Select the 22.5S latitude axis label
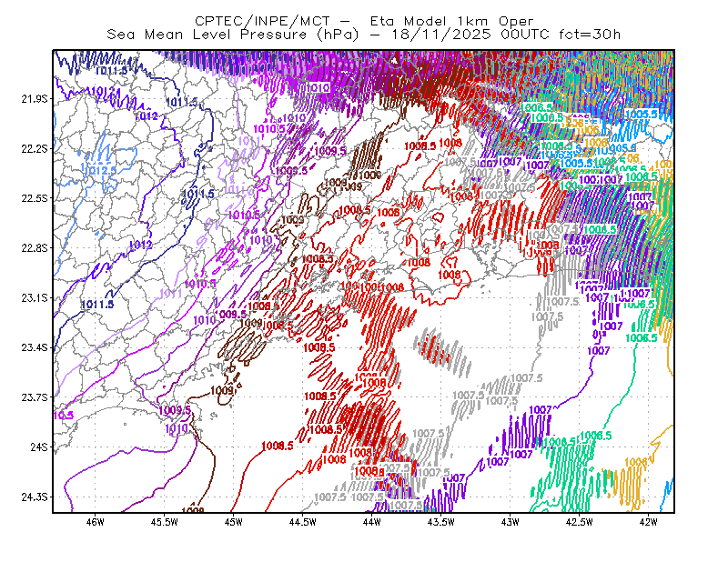 pos(35,198)
